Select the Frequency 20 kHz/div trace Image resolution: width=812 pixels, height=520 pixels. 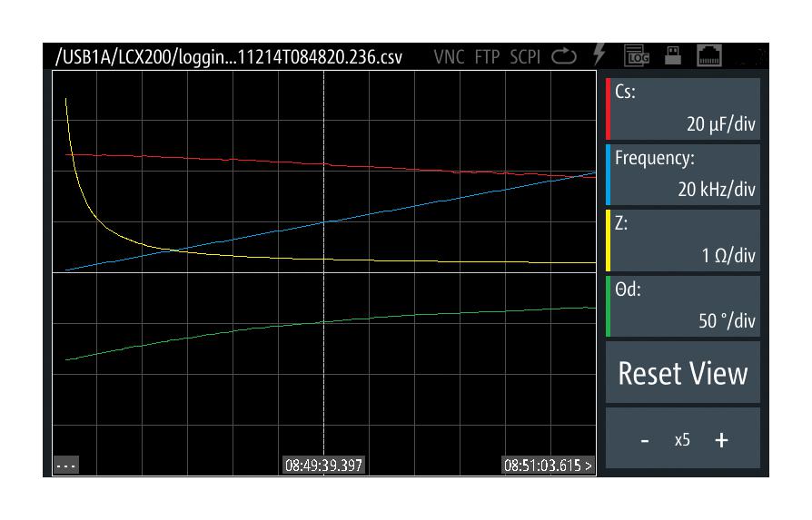click(x=683, y=174)
